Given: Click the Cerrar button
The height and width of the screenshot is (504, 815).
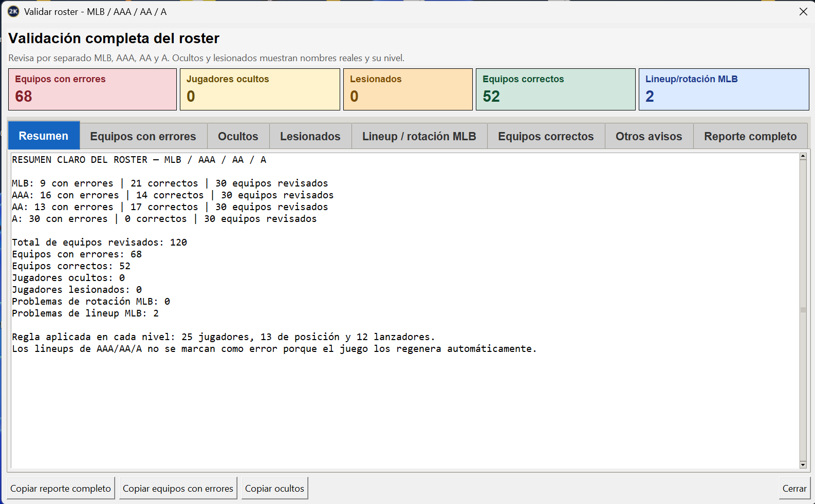Looking at the screenshot, I should (x=794, y=488).
